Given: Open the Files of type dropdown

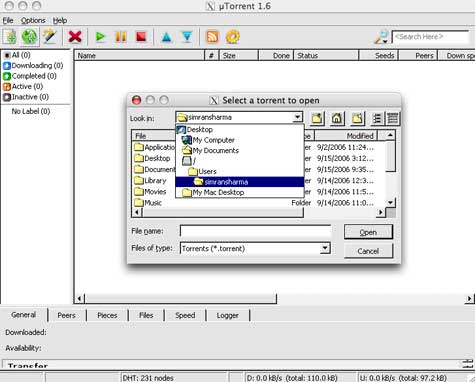Looking at the screenshot, I should tap(325, 248).
